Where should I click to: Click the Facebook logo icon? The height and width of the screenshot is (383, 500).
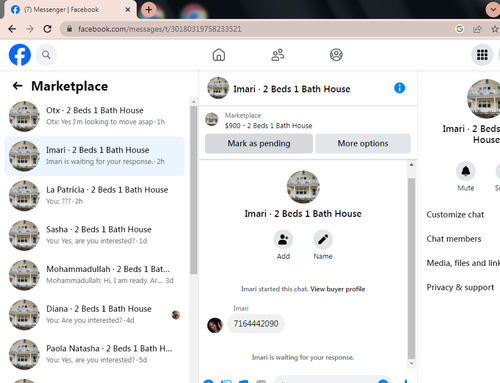click(x=20, y=55)
